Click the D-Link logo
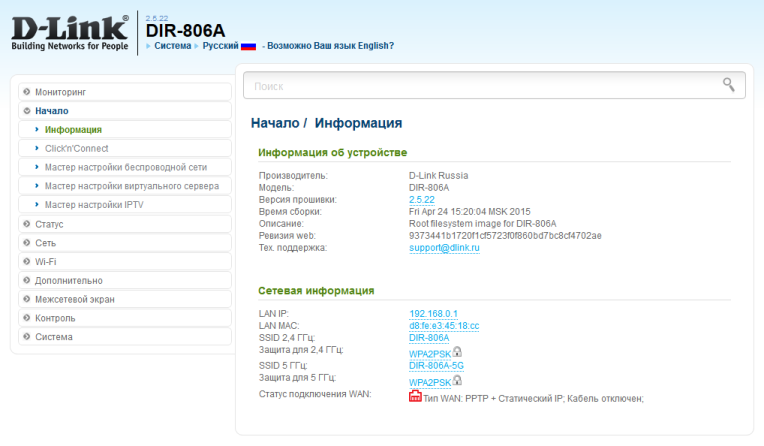This screenshot has height=446, width=764. [70, 33]
